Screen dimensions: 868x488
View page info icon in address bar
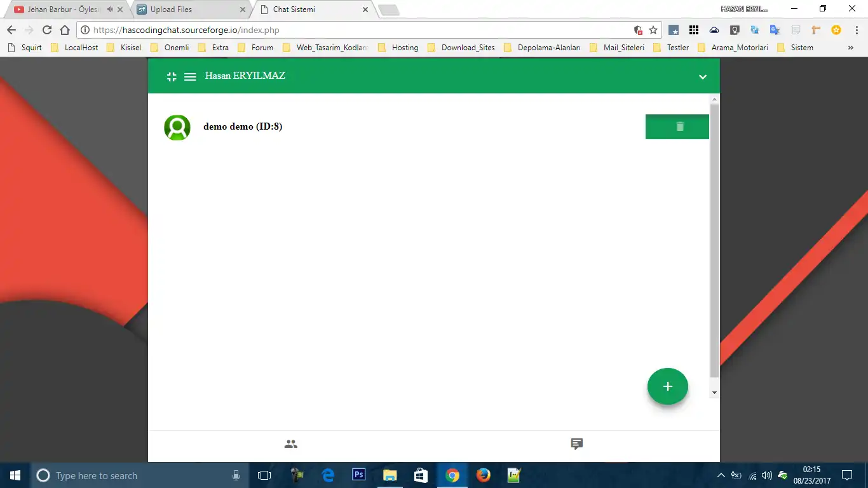point(85,30)
